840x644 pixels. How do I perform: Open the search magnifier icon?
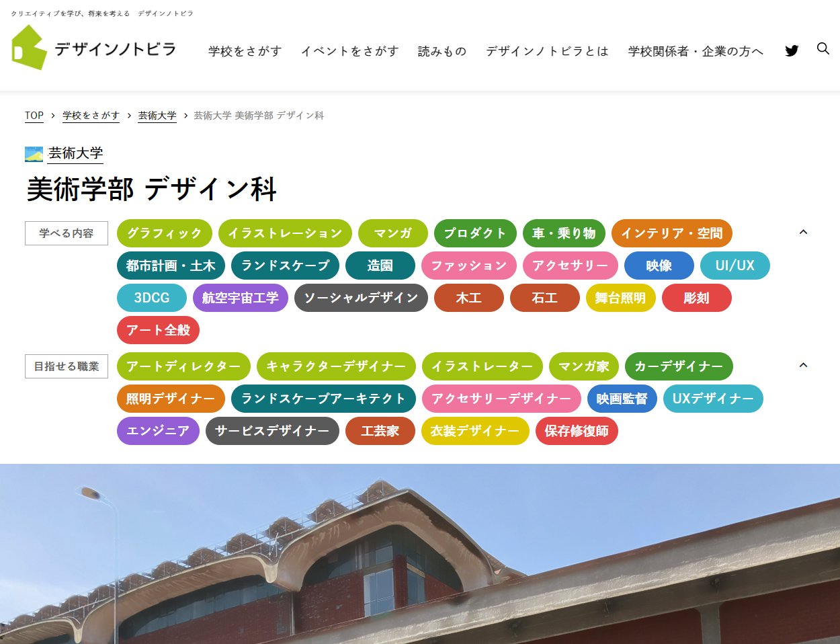(x=823, y=48)
